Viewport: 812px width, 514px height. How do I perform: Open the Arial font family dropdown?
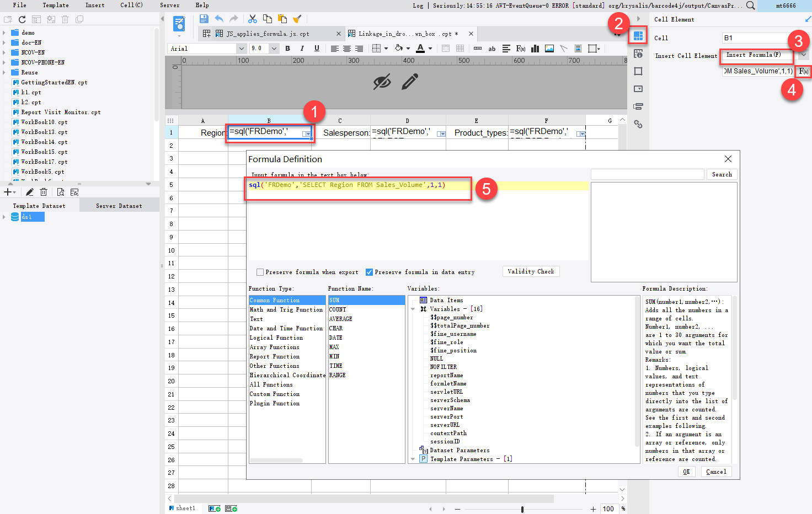[241, 49]
